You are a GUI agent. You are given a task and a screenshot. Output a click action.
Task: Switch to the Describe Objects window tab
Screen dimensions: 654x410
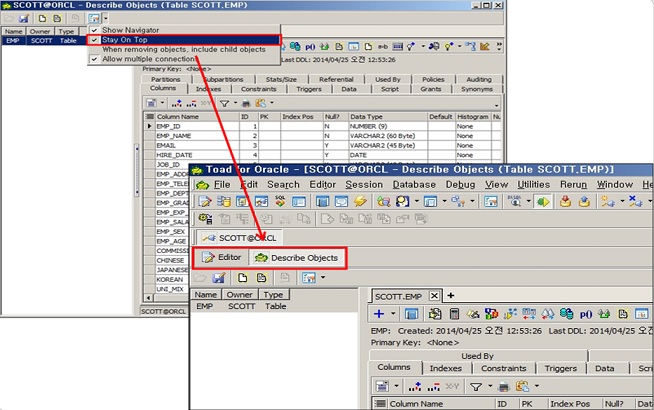tap(296, 258)
